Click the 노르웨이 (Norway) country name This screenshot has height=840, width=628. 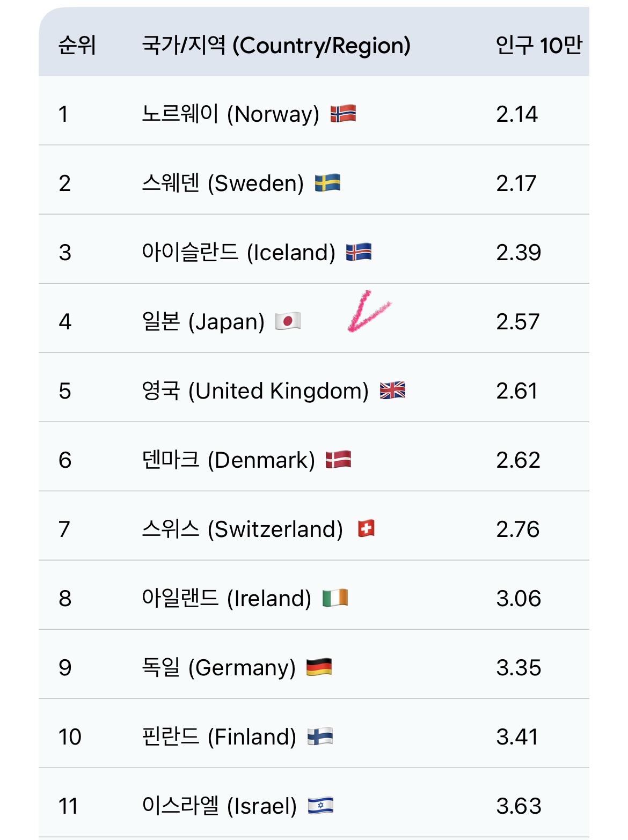[x=230, y=114]
